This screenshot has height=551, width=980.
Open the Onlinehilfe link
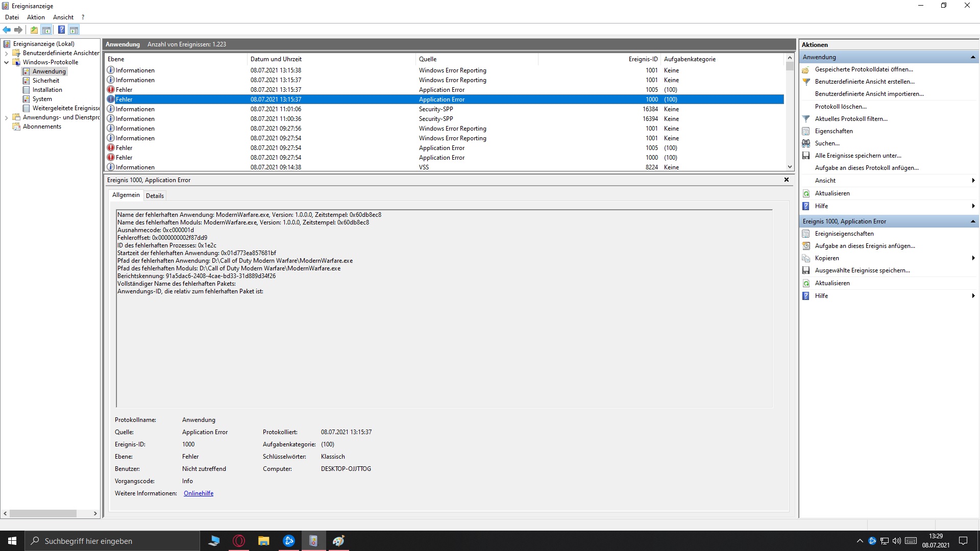point(199,493)
